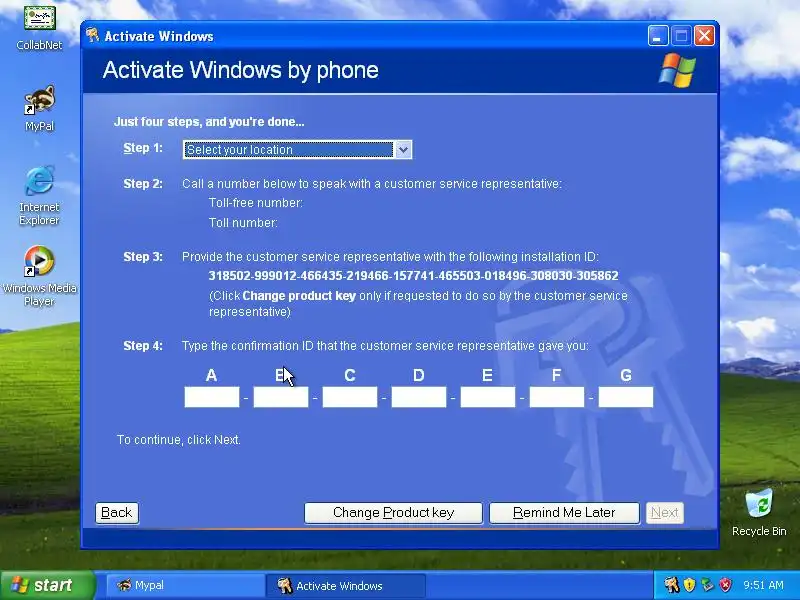
Task: Click the taskbar clock showing 9:51 AM
Action: 763,585
